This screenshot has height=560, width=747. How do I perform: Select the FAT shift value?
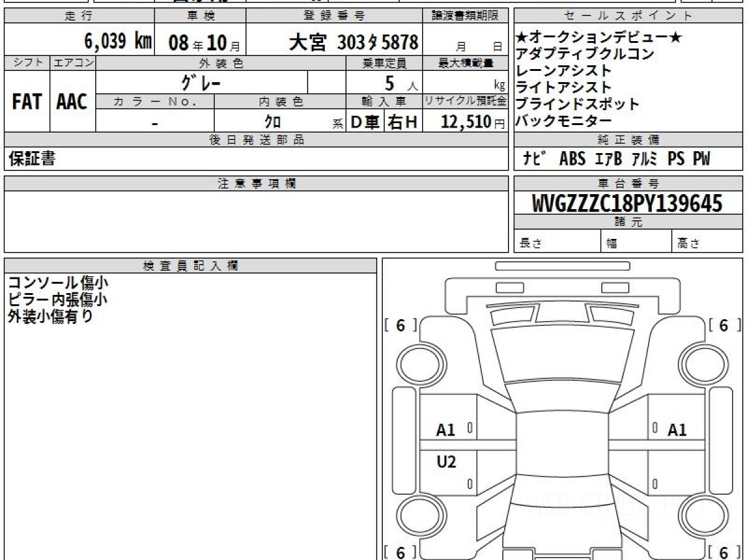coord(27,102)
